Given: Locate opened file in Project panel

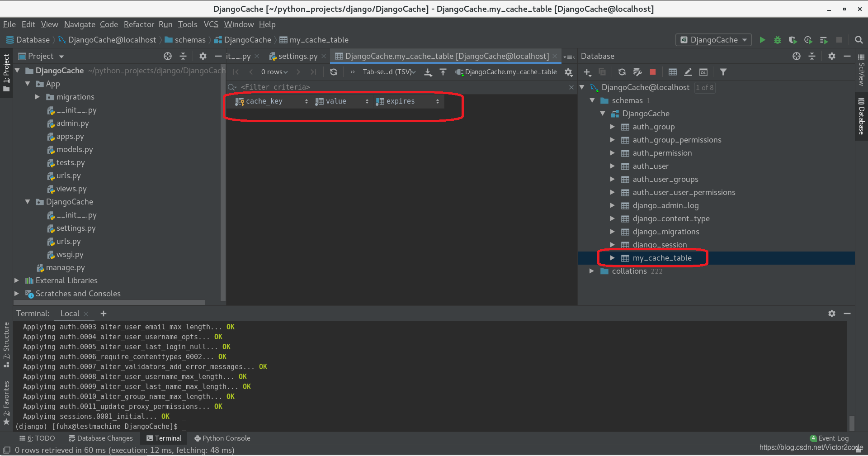Looking at the screenshot, I should [168, 56].
